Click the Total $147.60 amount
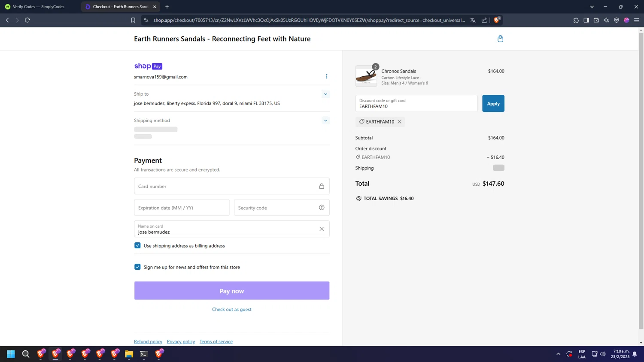 [493, 184]
